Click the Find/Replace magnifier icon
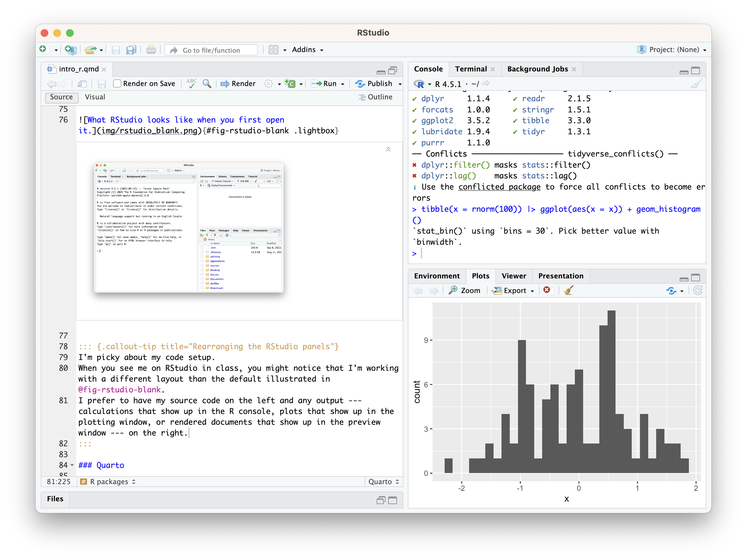This screenshot has height=560, width=747. tap(207, 83)
